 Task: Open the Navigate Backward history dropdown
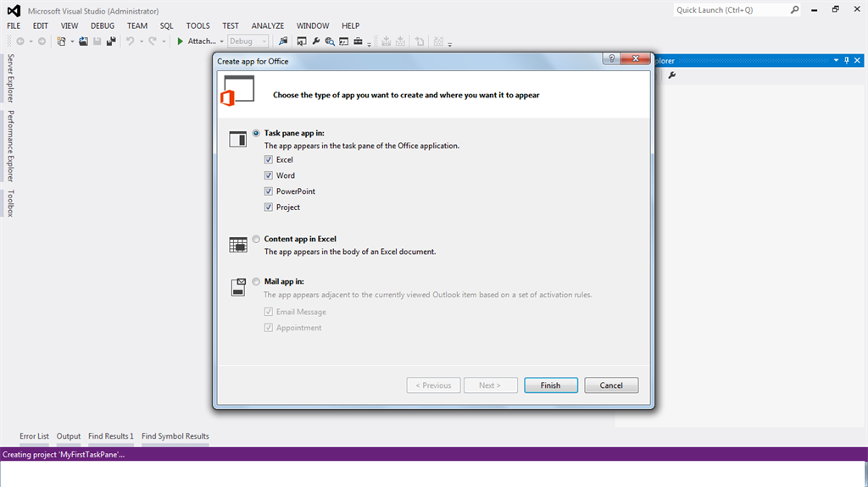31,42
